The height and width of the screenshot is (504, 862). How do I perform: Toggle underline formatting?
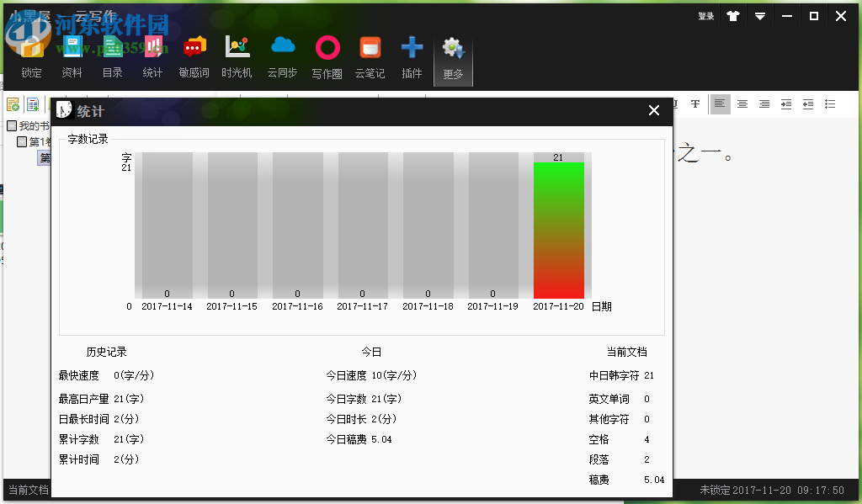tap(673, 103)
